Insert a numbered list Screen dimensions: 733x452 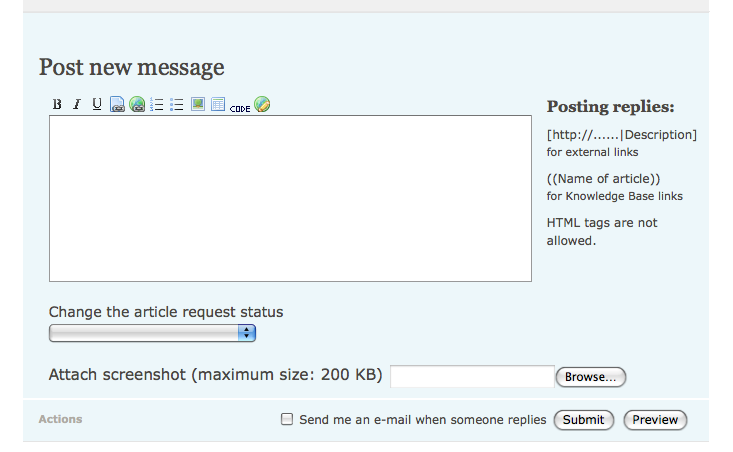coord(157,104)
